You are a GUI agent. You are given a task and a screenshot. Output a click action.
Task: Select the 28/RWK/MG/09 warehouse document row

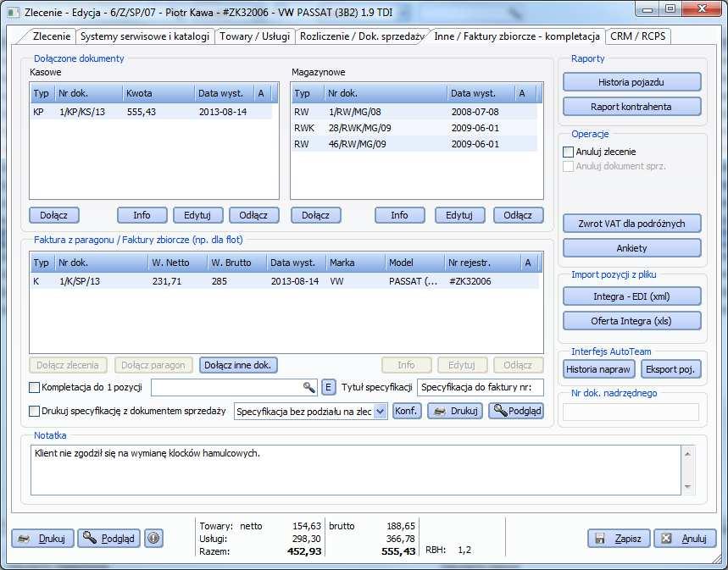tap(414, 128)
